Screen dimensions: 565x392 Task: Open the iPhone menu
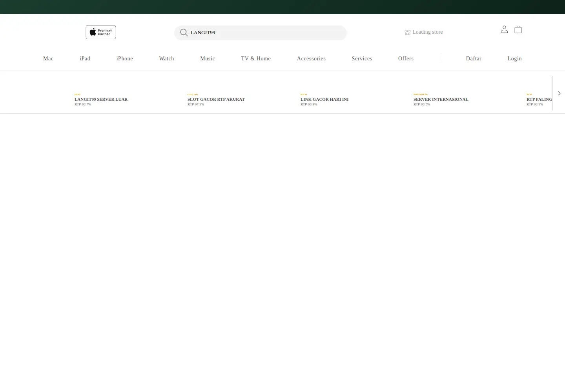pos(124,58)
